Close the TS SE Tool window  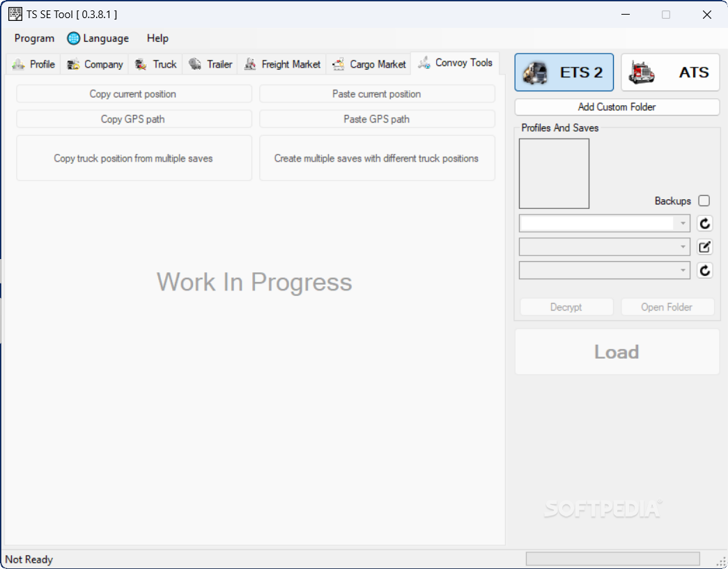coord(706,15)
